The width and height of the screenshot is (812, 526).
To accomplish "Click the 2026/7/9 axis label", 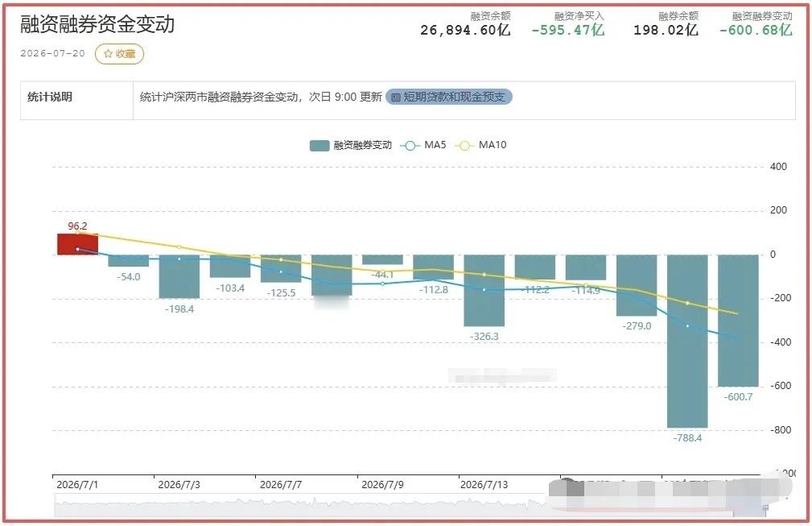I will [382, 485].
